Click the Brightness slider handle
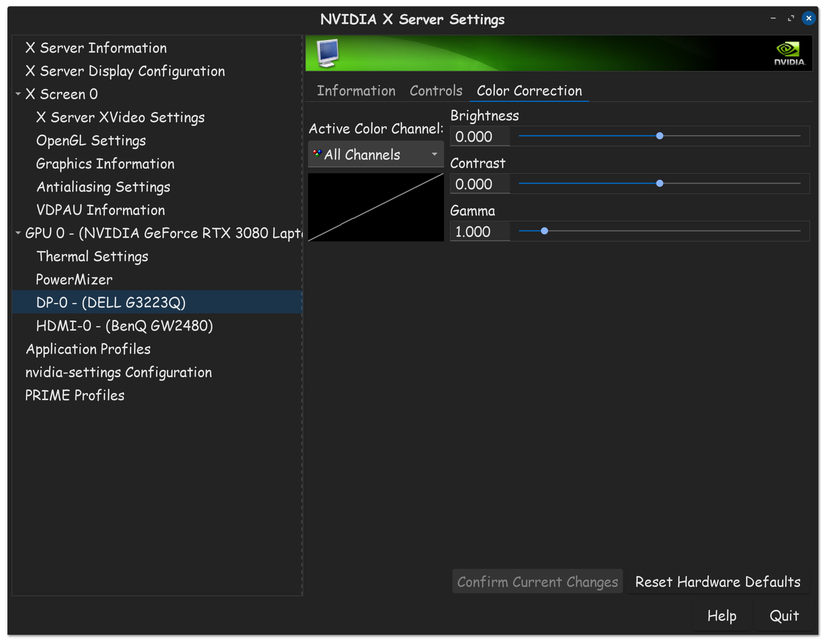Viewport: 827px width, 644px height. [660, 136]
